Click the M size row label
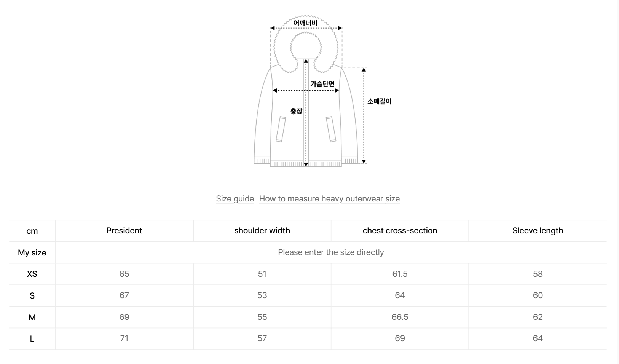Image resolution: width=619 pixels, height=364 pixels. [x=32, y=317]
